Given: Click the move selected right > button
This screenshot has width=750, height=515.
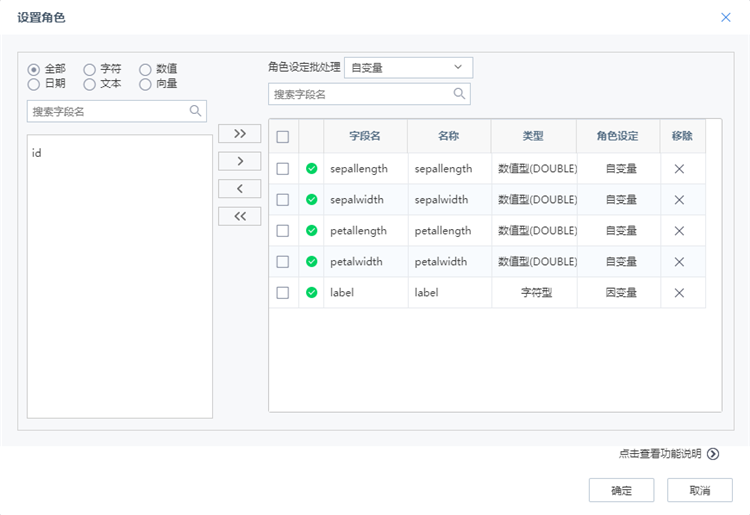Looking at the screenshot, I should pos(239,161).
